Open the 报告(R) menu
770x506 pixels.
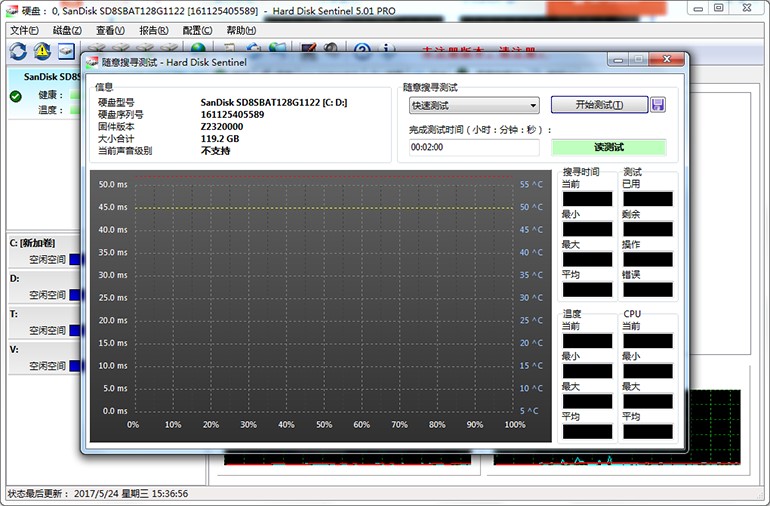[x=153, y=30]
